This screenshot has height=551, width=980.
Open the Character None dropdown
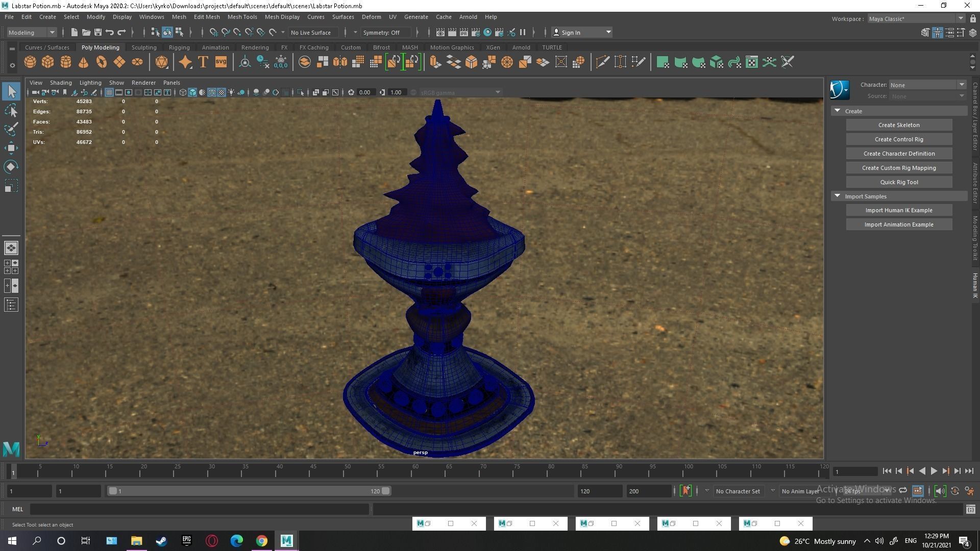click(x=927, y=85)
